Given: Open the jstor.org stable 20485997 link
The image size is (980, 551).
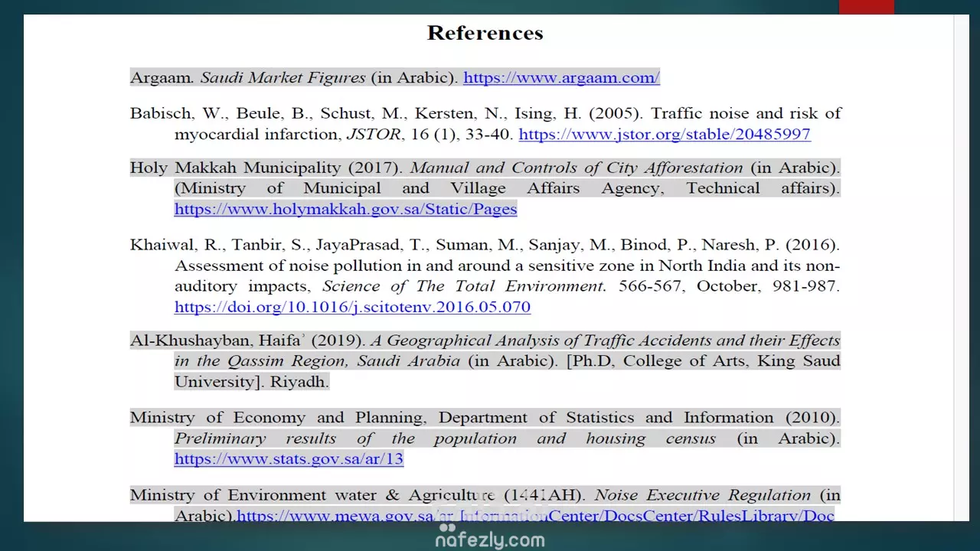Looking at the screenshot, I should (x=665, y=134).
